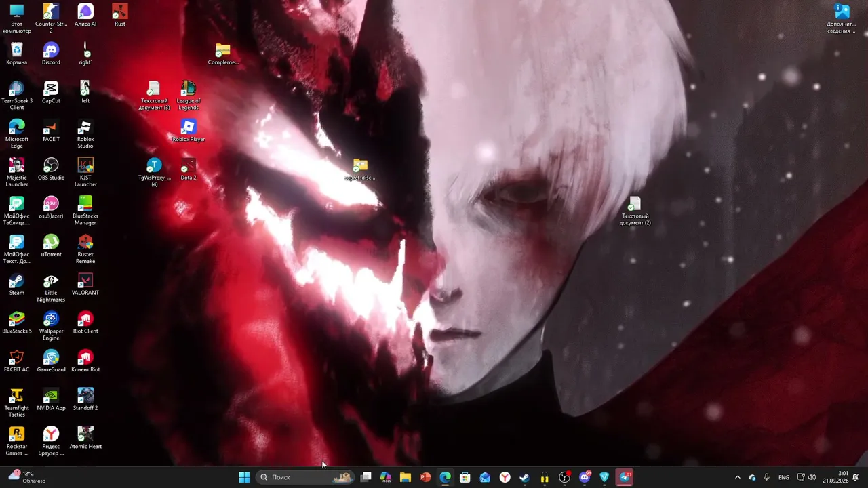The height and width of the screenshot is (488, 868).
Task: Select the Rockstar Games launcher icon
Action: click(16, 441)
